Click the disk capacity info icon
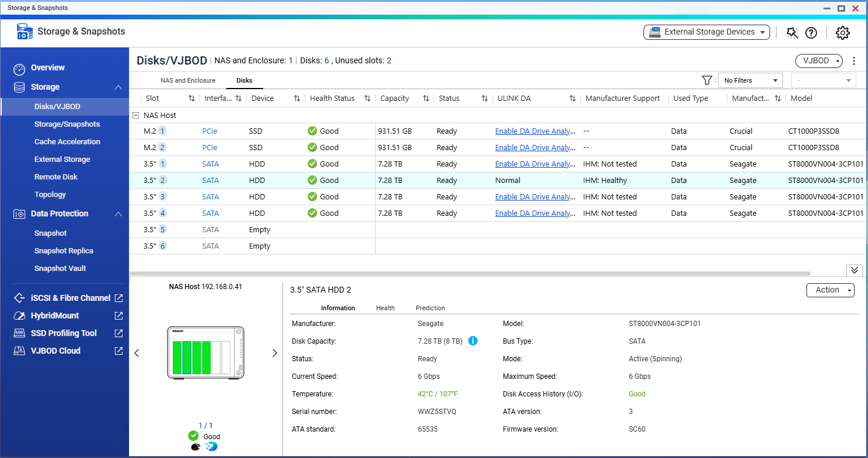This screenshot has height=458, width=868. pyautogui.click(x=473, y=341)
